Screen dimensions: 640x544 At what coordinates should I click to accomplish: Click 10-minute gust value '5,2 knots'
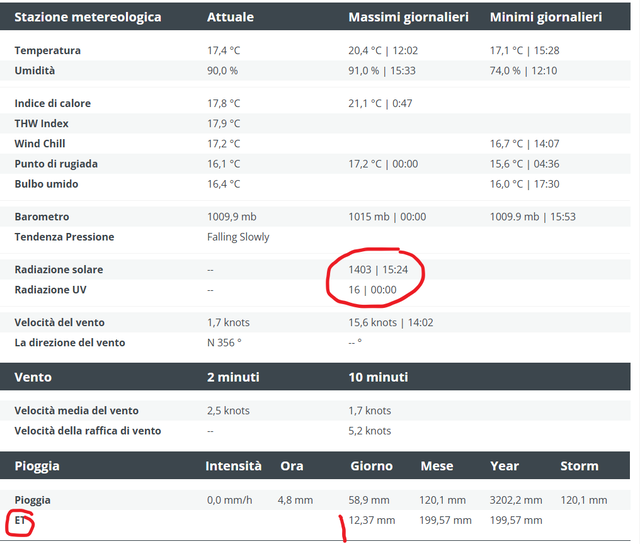tap(369, 431)
